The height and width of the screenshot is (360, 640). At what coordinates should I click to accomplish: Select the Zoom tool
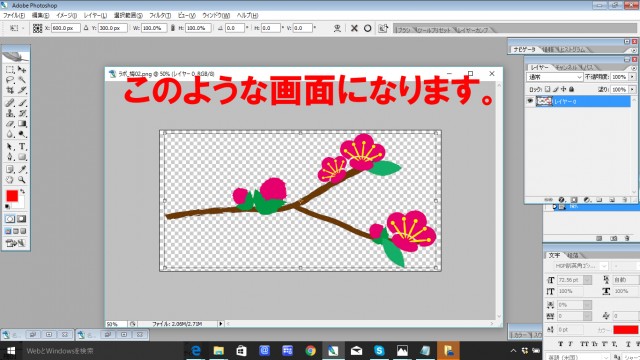tap(22, 179)
